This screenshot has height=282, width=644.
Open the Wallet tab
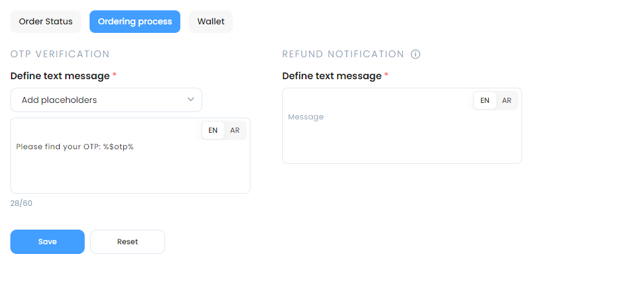(x=211, y=21)
